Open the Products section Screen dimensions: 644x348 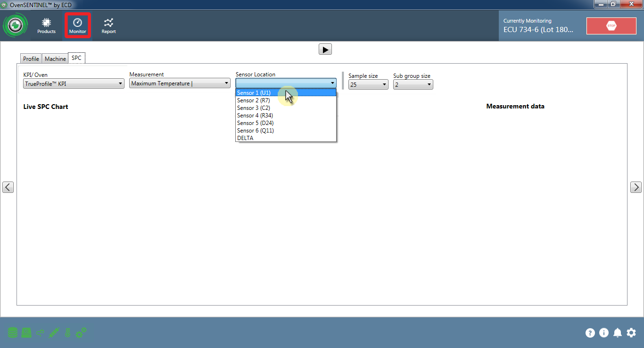coord(46,26)
